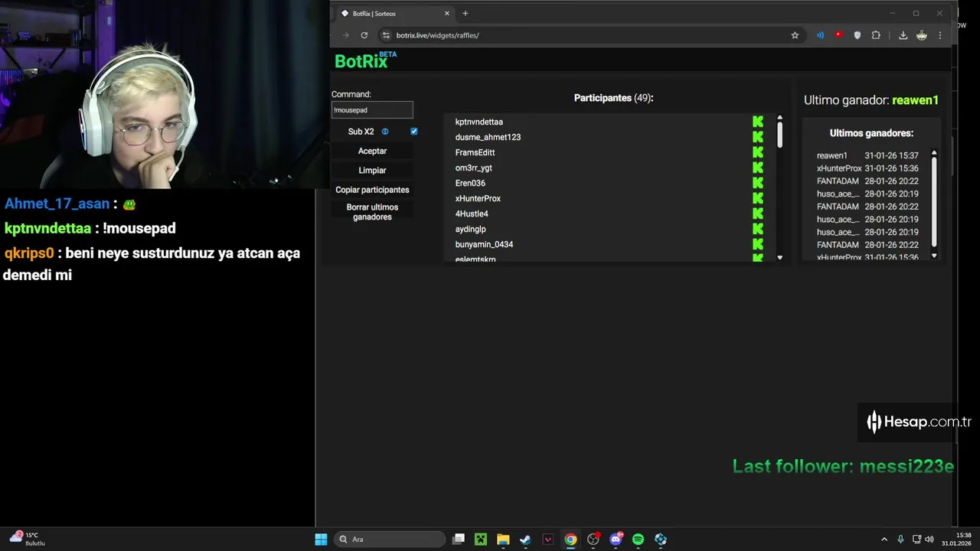Image resolution: width=980 pixels, height=551 pixels.
Task: Open clock and date 15:38
Action: [x=957, y=540]
